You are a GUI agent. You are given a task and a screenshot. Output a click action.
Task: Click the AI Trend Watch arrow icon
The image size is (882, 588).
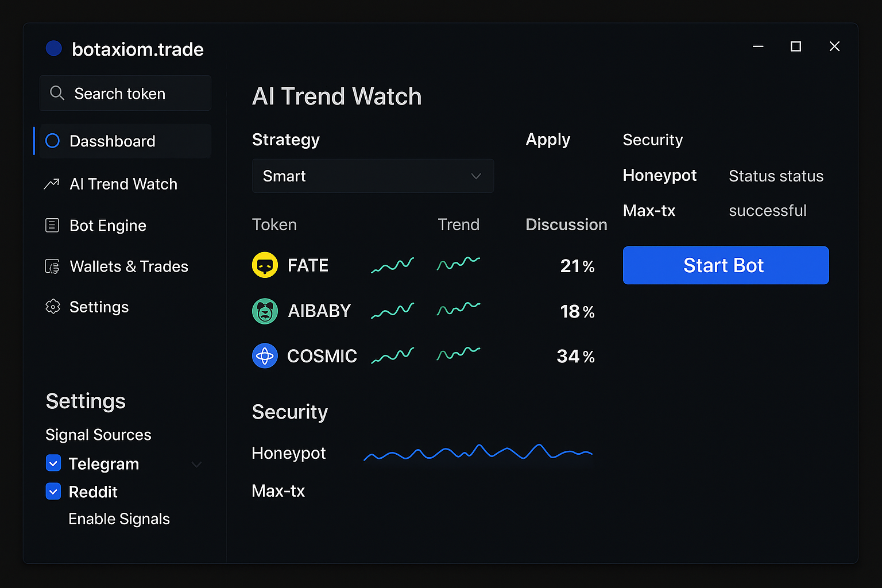[x=52, y=184]
